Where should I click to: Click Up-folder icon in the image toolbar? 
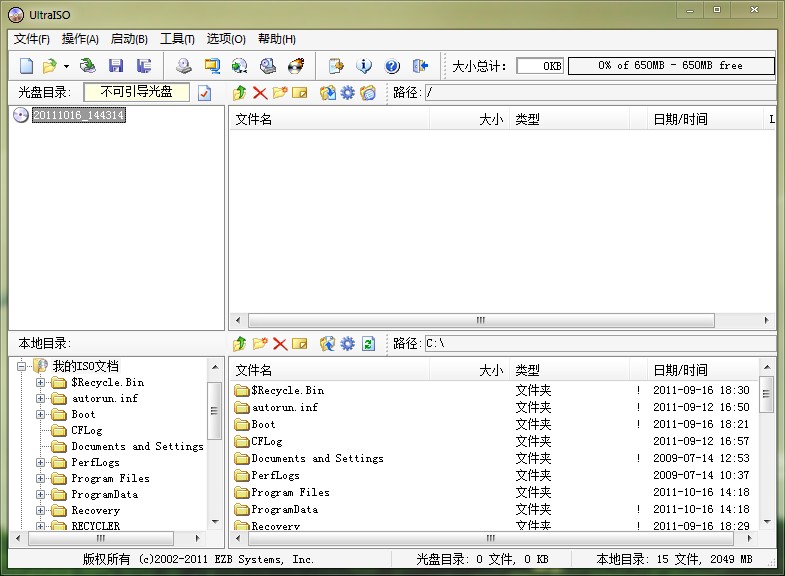click(x=240, y=93)
